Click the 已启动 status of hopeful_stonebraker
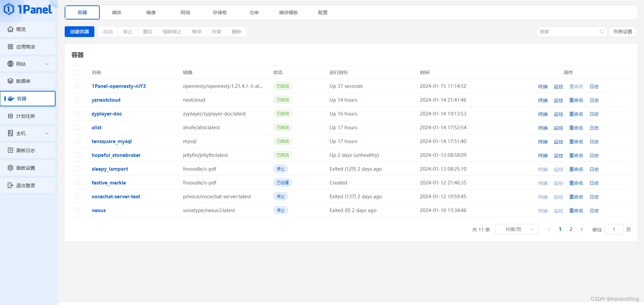644x305 pixels. 283,155
